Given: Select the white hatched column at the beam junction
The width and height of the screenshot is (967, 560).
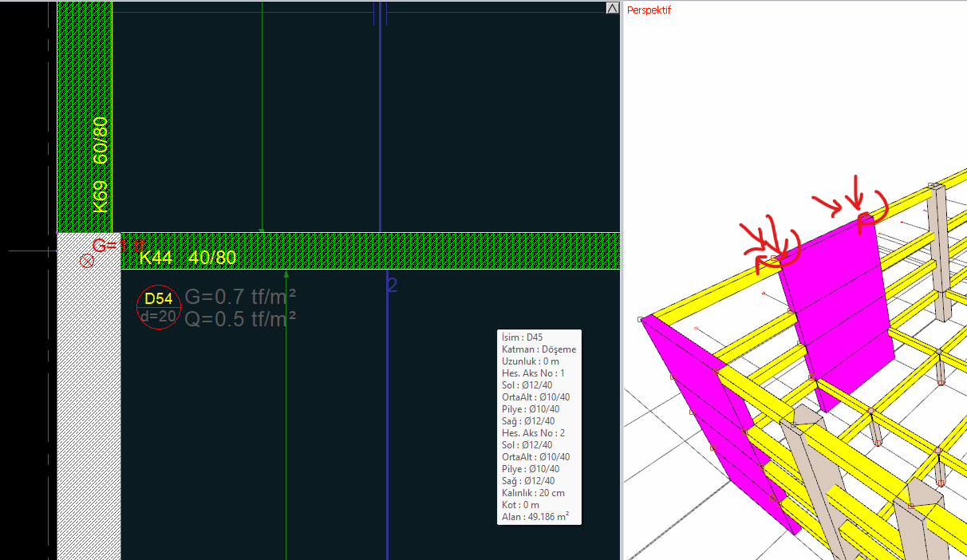Looking at the screenshot, I should click(x=89, y=399).
